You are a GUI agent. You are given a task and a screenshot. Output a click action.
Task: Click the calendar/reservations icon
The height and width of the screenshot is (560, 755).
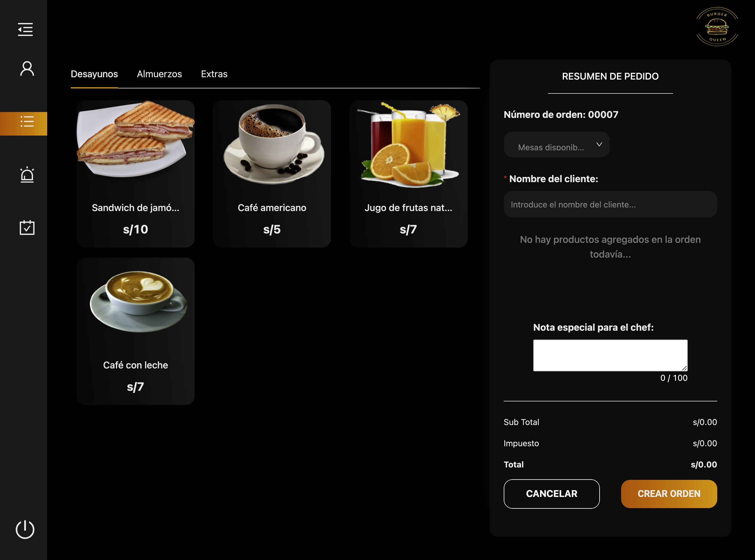pyautogui.click(x=26, y=227)
